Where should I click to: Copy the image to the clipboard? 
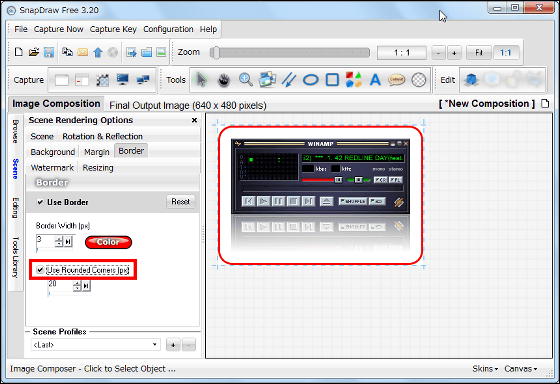tap(67, 52)
